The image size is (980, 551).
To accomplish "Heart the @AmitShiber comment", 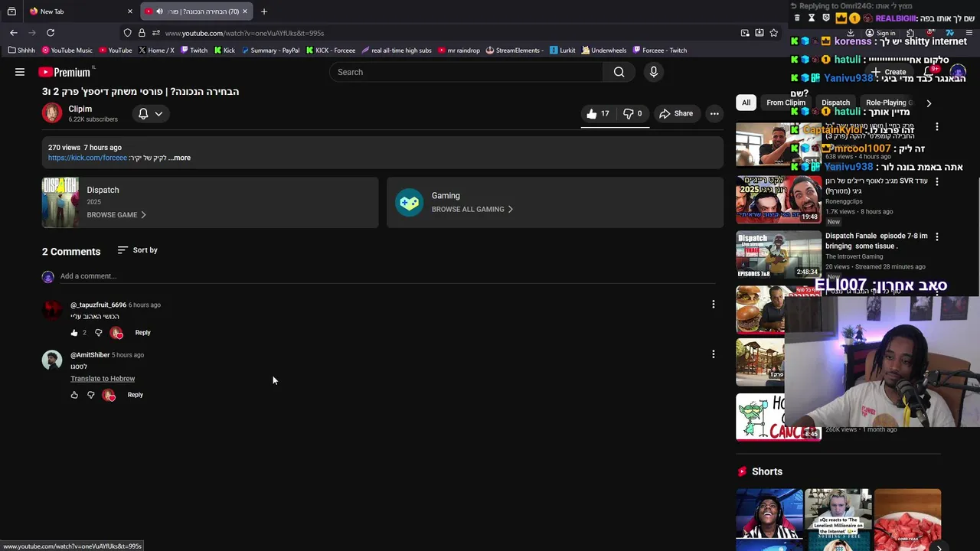I will coord(109,395).
